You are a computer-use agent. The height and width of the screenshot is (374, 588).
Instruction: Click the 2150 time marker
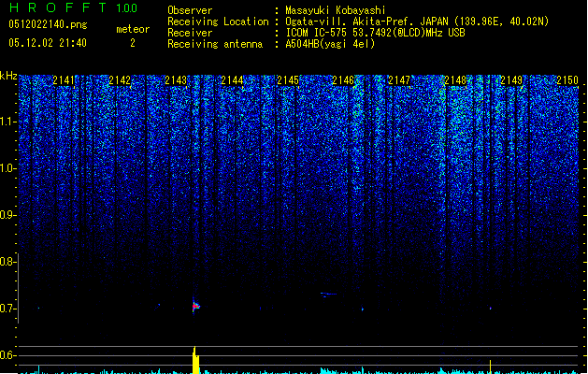point(567,80)
